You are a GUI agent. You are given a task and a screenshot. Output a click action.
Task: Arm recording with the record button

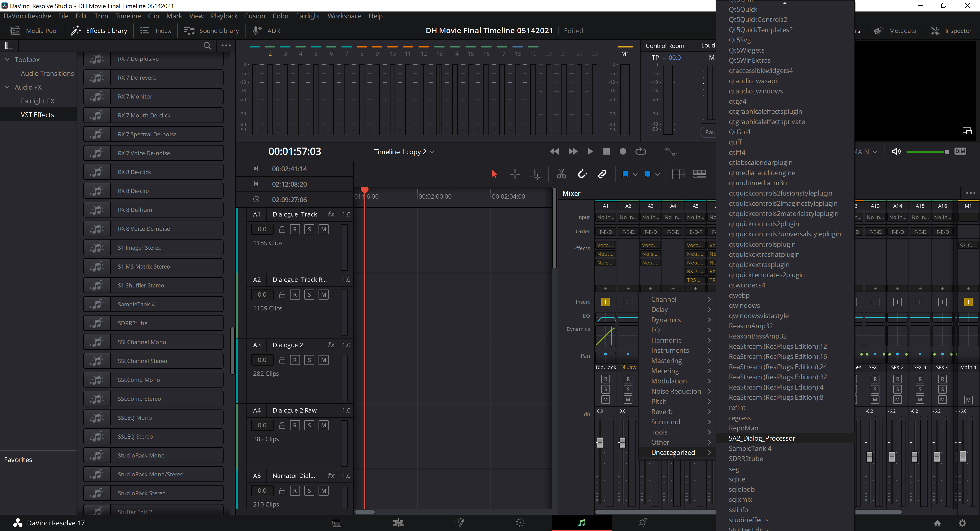[x=623, y=151]
